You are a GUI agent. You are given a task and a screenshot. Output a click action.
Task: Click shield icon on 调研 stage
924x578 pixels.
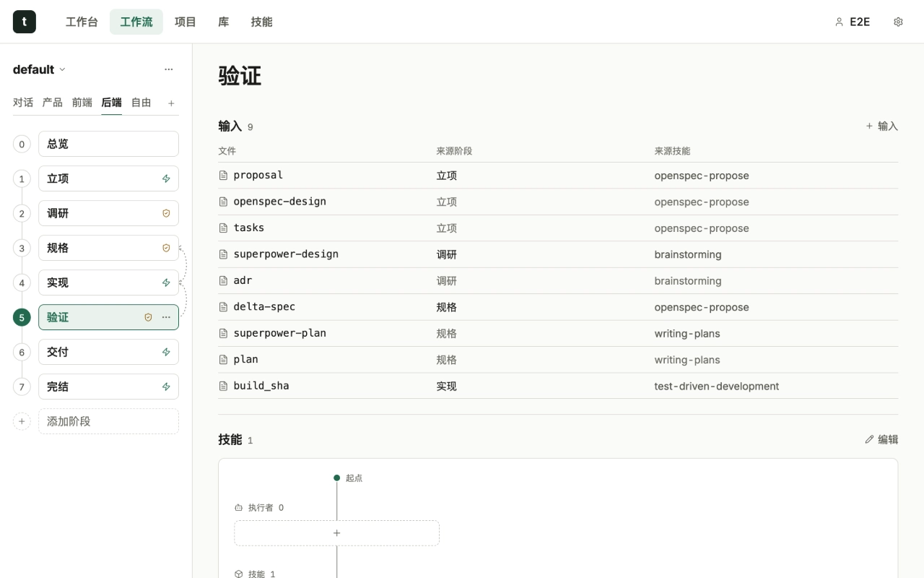click(166, 213)
